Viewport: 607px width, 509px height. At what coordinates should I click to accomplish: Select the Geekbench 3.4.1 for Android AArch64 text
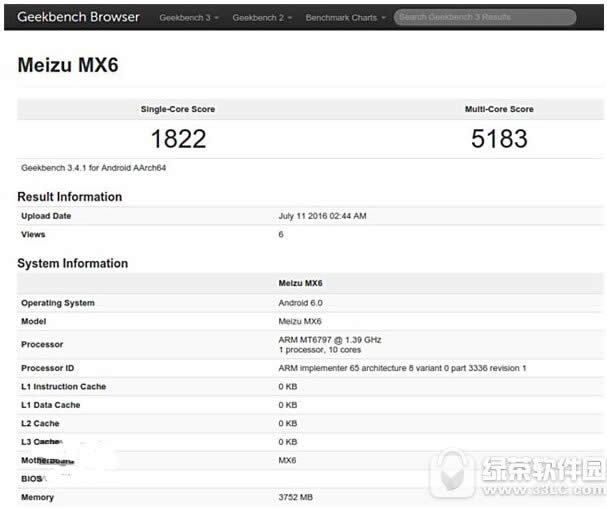tap(94, 168)
